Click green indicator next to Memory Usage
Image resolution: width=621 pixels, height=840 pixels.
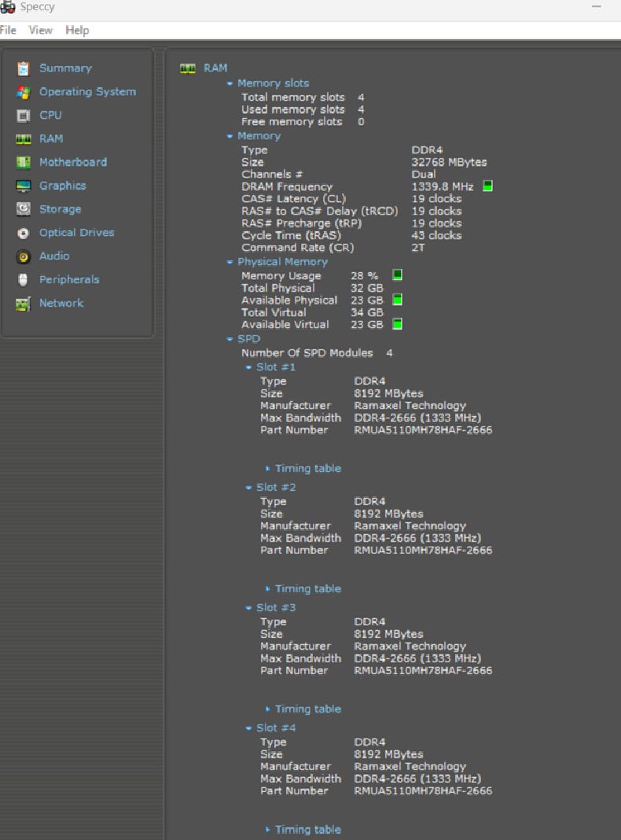pos(397,275)
